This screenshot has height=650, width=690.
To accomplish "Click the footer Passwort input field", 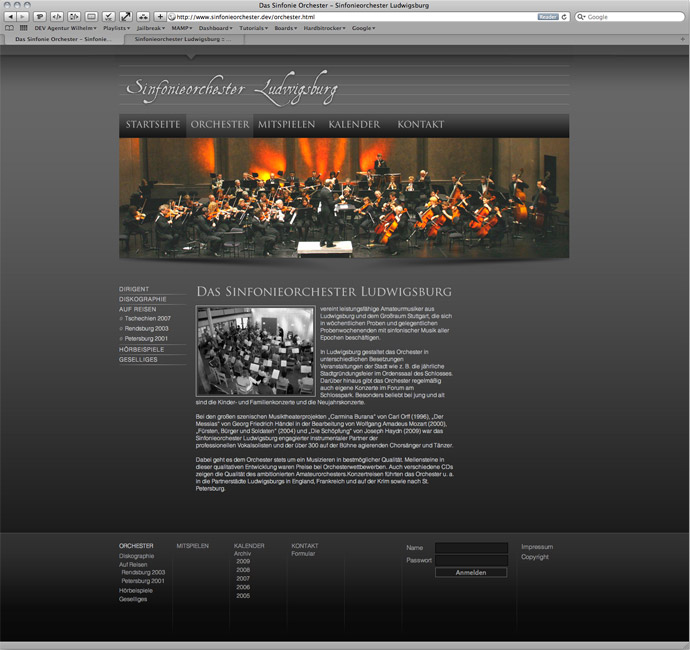I will click(x=471, y=560).
